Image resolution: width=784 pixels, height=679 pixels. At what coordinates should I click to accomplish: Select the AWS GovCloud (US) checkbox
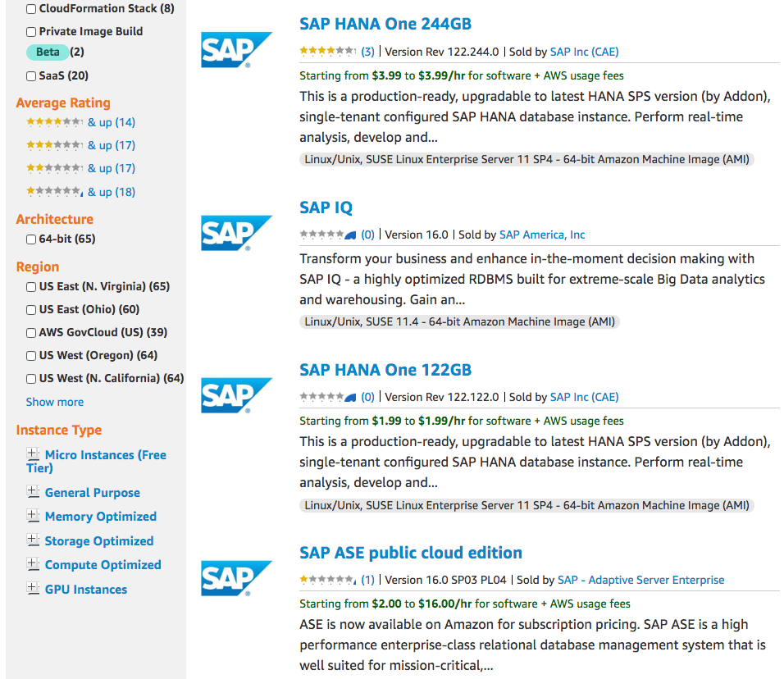click(31, 333)
